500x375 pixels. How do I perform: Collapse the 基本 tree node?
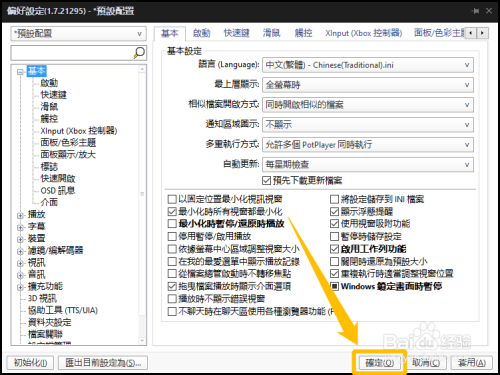pyautogui.click(x=20, y=72)
